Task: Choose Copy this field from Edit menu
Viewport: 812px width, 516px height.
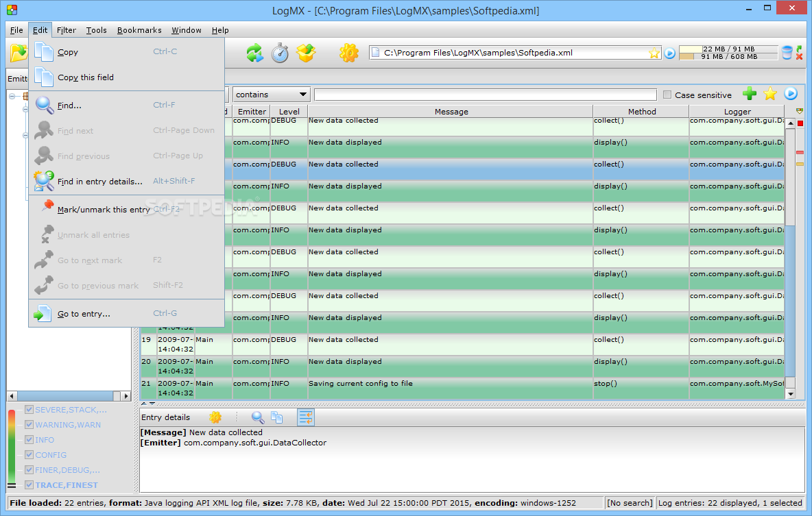Action: (126, 77)
